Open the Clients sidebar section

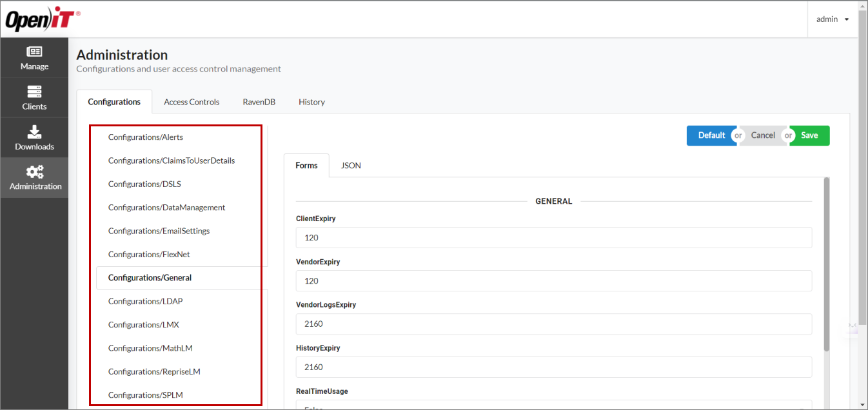click(x=34, y=98)
